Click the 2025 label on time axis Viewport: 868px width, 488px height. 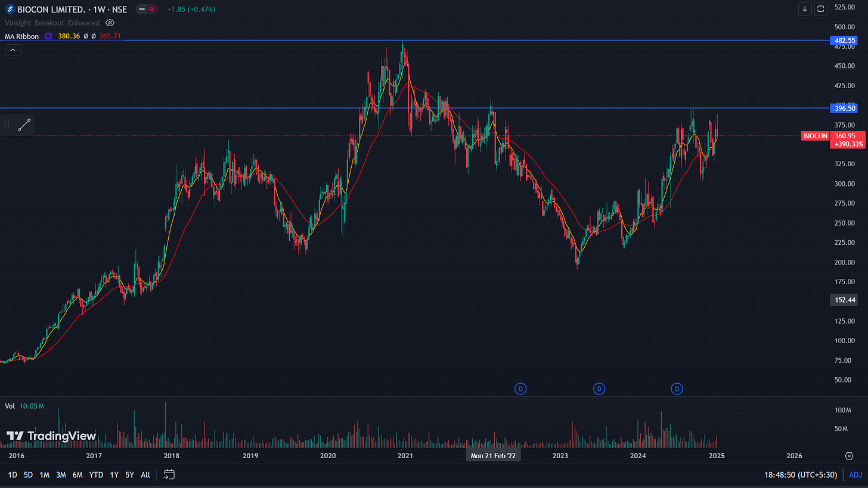point(716,456)
